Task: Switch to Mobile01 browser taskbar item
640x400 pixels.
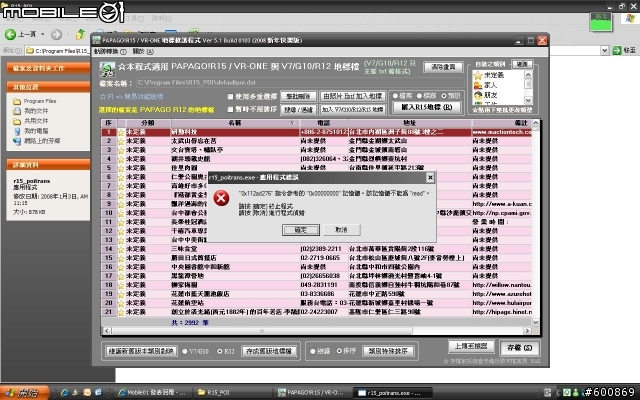Action: [152, 393]
